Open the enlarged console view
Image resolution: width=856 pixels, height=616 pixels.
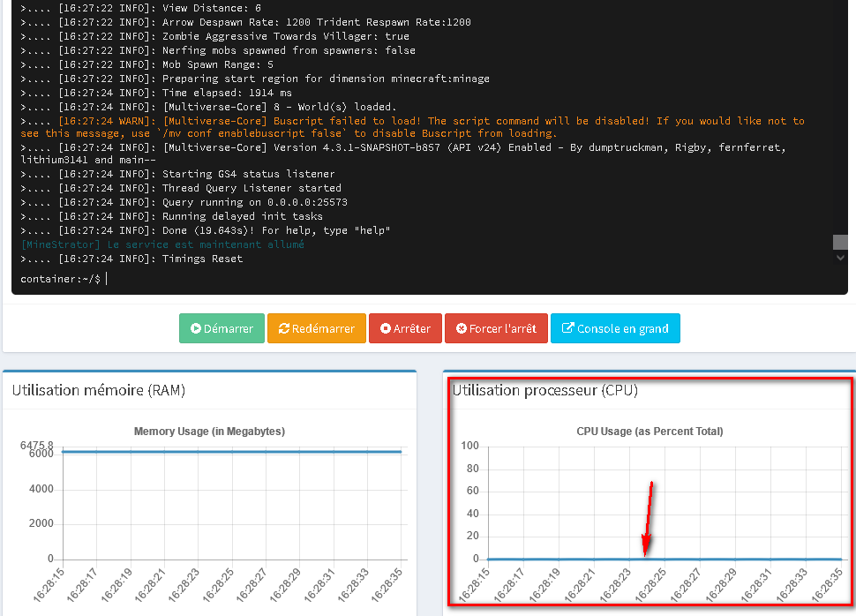point(614,327)
